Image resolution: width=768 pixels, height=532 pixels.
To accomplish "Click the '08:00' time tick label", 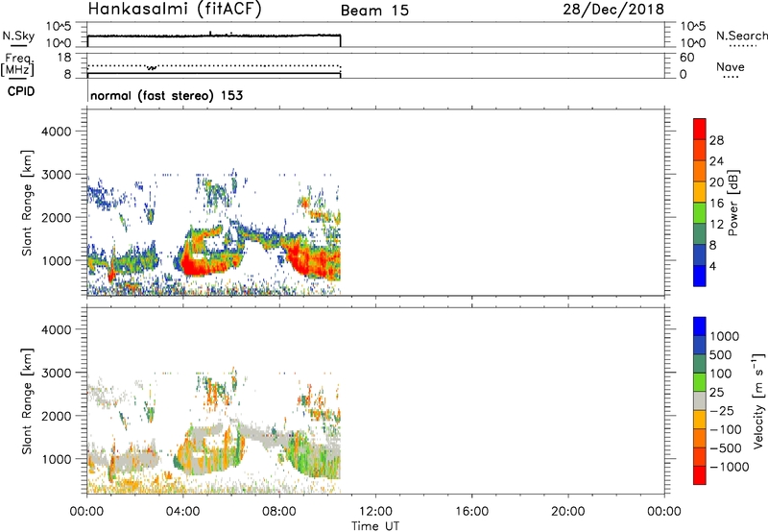I will [x=279, y=512].
